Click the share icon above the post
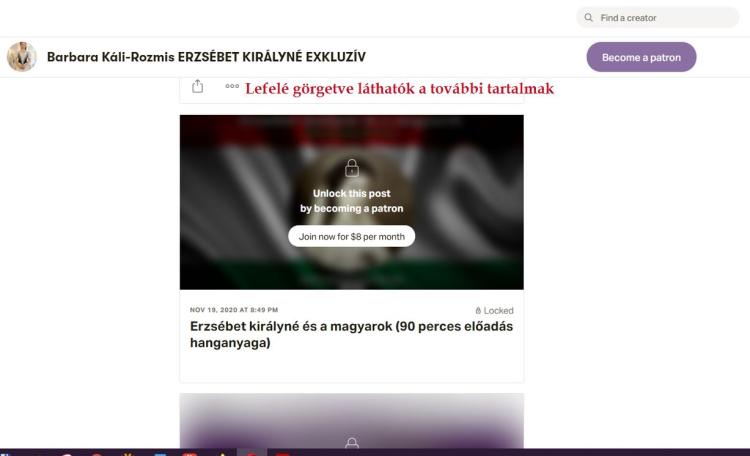Image resolution: width=750 pixels, height=456 pixels. (x=198, y=87)
